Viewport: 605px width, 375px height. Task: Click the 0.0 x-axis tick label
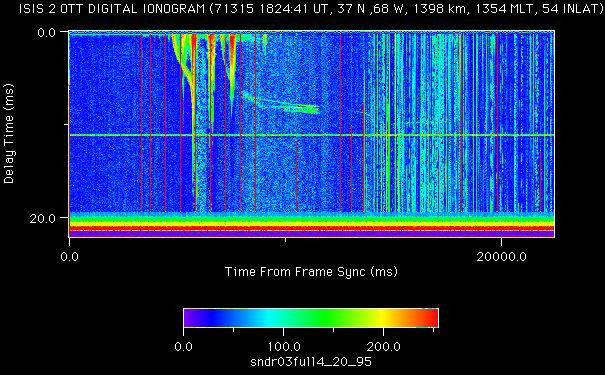[x=69, y=257]
